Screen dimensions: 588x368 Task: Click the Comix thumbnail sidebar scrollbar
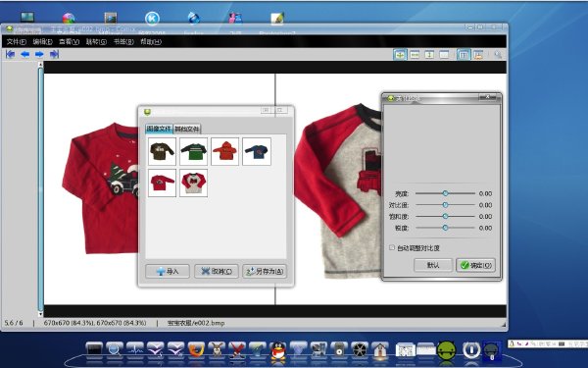coord(40,189)
